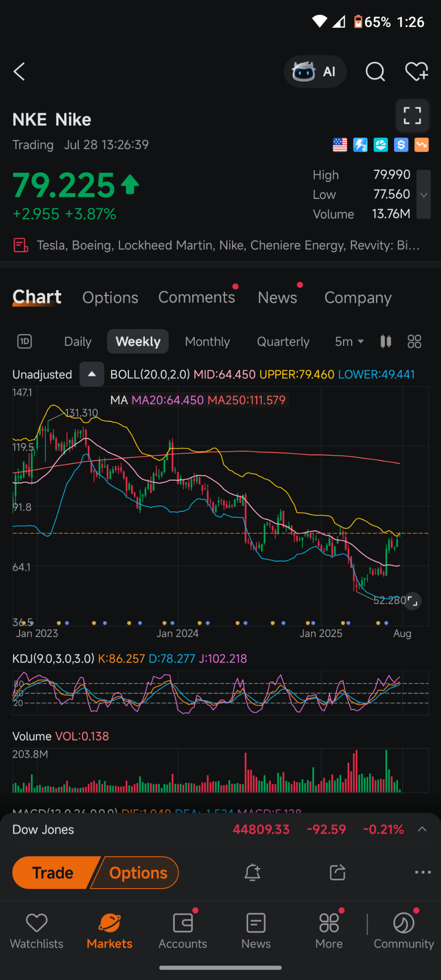Viewport: 441px width, 980px height.
Task: Add Nike to watchlist with heart-plus icon
Action: click(x=417, y=72)
